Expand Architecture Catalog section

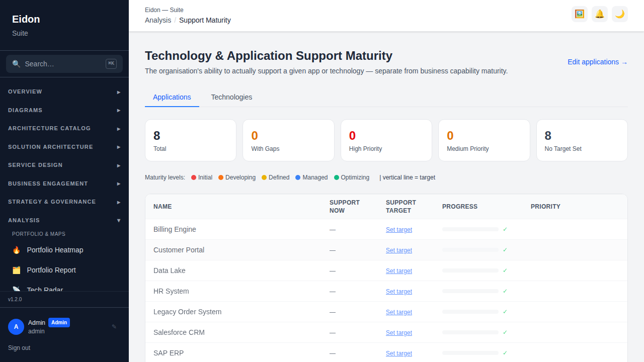click(x=64, y=128)
